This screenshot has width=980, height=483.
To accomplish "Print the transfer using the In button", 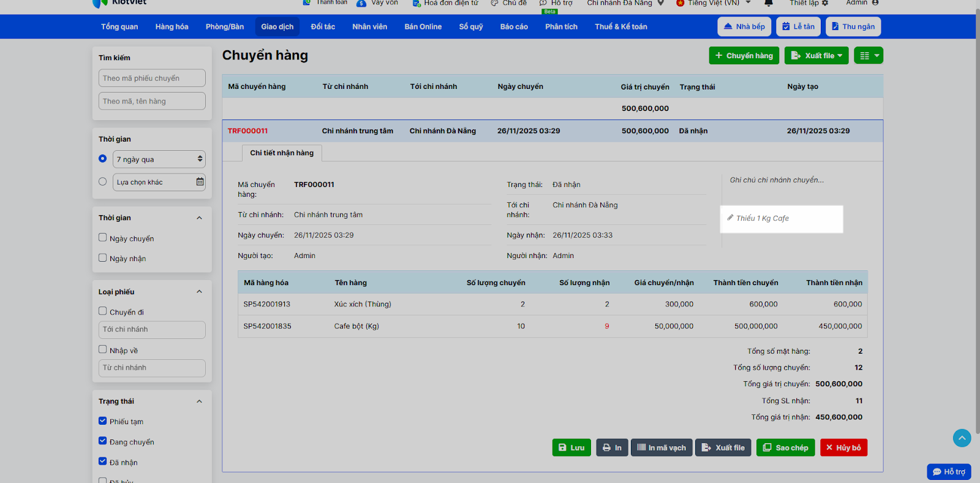I will pos(612,447).
